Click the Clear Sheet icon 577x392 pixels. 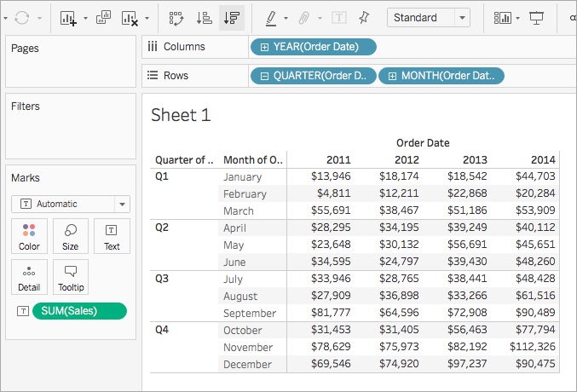[130, 18]
